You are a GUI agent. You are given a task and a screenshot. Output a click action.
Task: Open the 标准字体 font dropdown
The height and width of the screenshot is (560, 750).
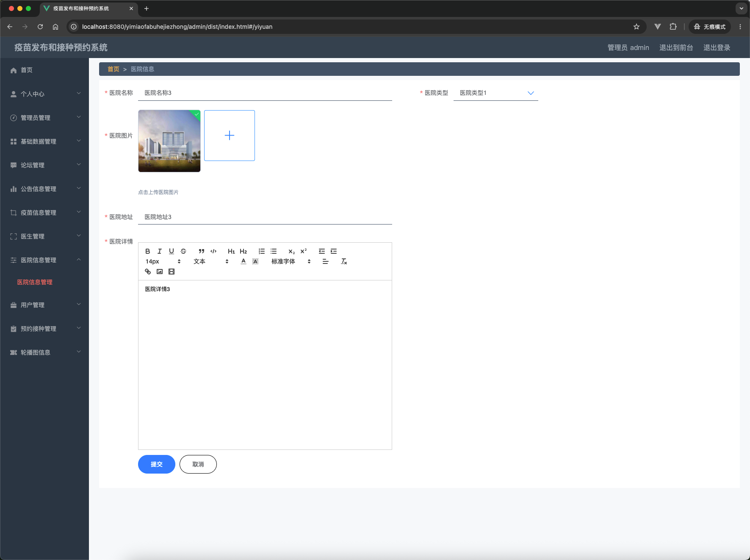pyautogui.click(x=291, y=261)
